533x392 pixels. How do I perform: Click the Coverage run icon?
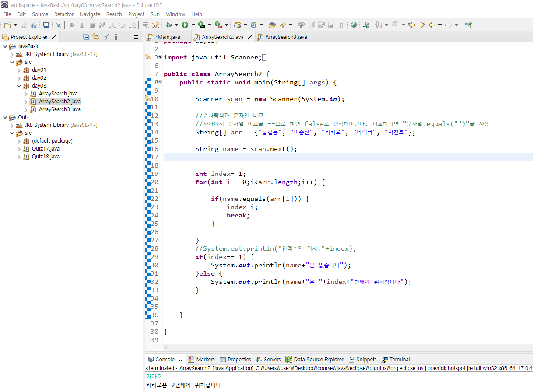[x=201, y=25]
